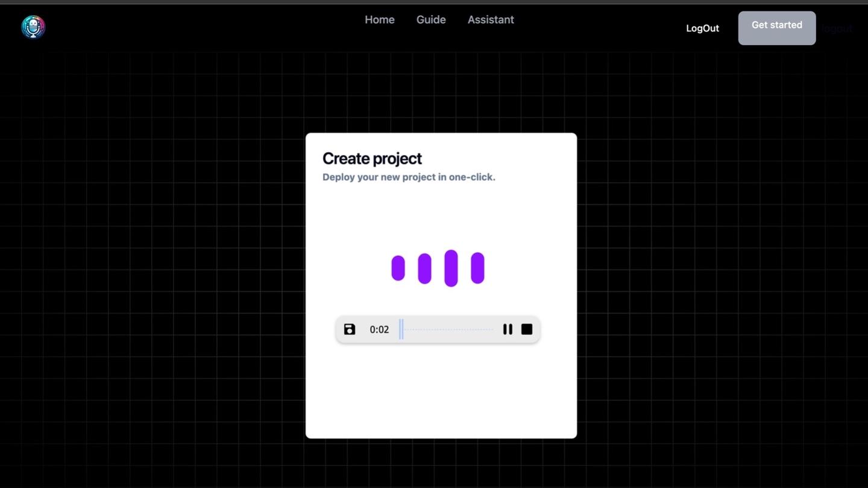This screenshot has width=868, height=488.
Task: Click the microphone robot logo icon
Action: click(x=33, y=27)
